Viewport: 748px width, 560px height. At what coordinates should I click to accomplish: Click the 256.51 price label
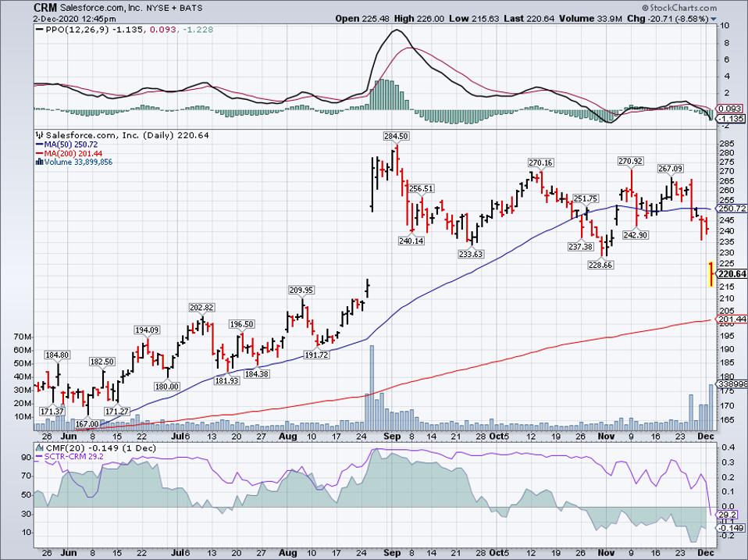click(x=421, y=189)
